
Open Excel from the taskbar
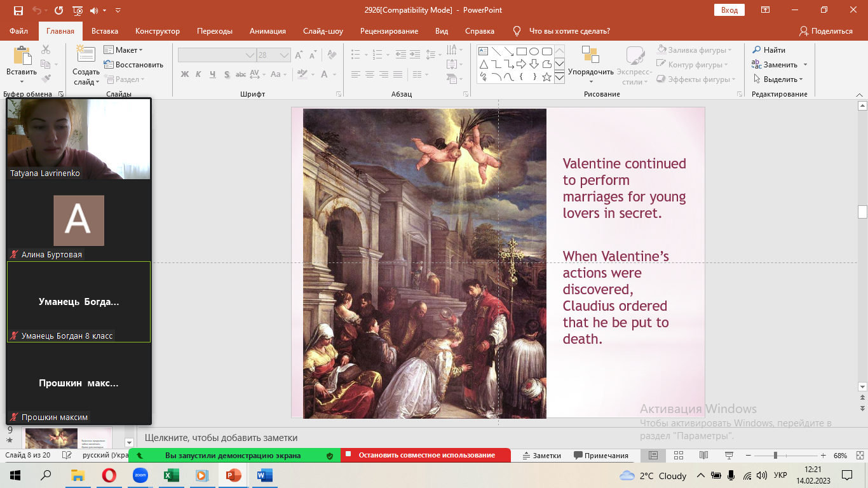click(x=171, y=475)
